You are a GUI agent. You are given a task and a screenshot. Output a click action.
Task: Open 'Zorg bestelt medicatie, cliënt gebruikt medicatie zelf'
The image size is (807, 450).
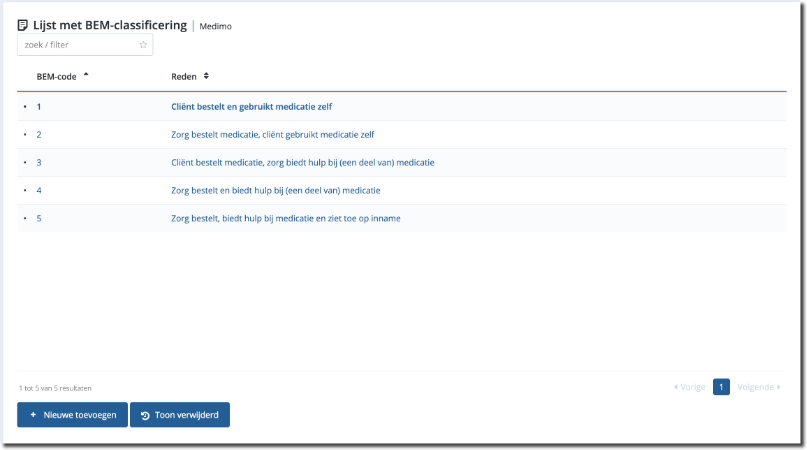click(272, 134)
